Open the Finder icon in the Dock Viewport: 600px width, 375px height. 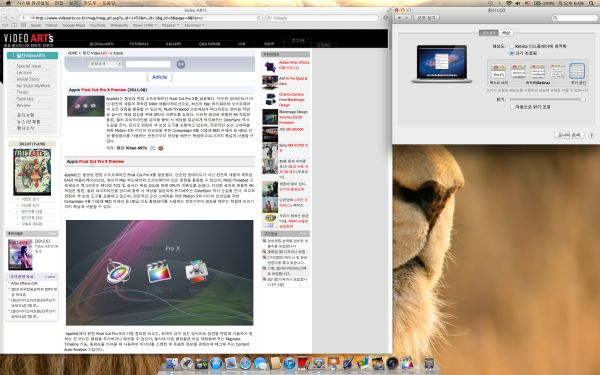(x=172, y=363)
